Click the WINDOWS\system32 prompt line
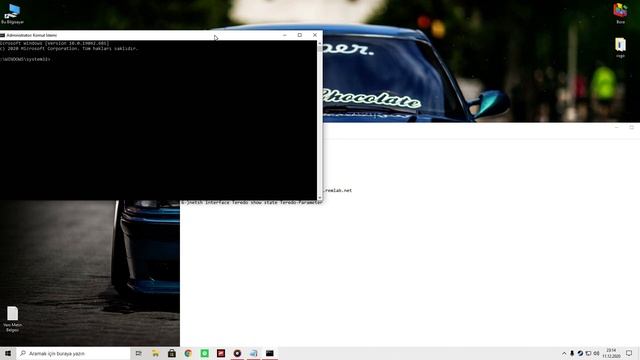The width and height of the screenshot is (640, 360). [x=25, y=59]
